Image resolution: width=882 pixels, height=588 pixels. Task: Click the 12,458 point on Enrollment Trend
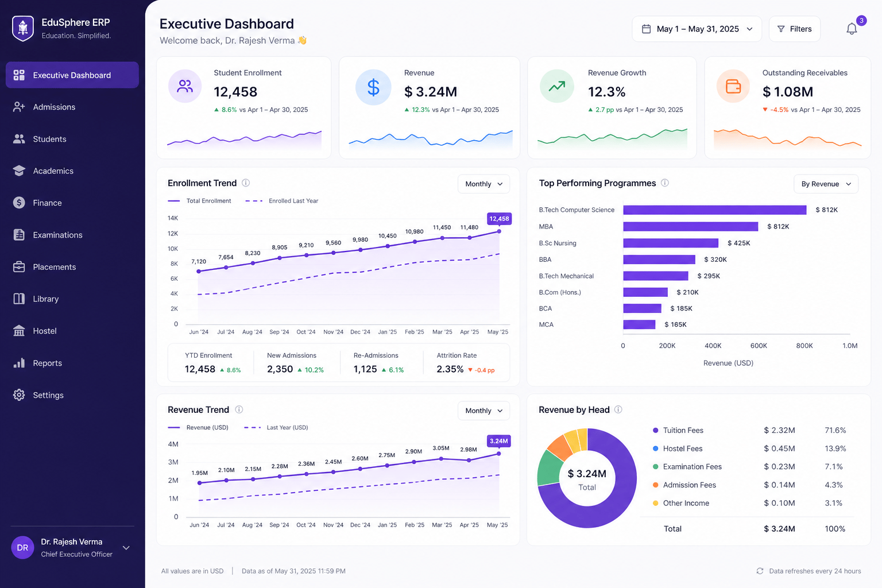(499, 231)
